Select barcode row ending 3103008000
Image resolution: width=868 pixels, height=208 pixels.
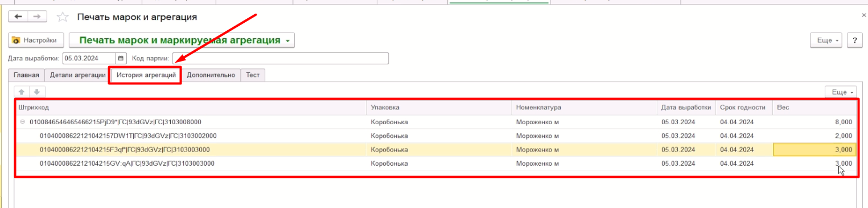pyautogui.click(x=436, y=122)
